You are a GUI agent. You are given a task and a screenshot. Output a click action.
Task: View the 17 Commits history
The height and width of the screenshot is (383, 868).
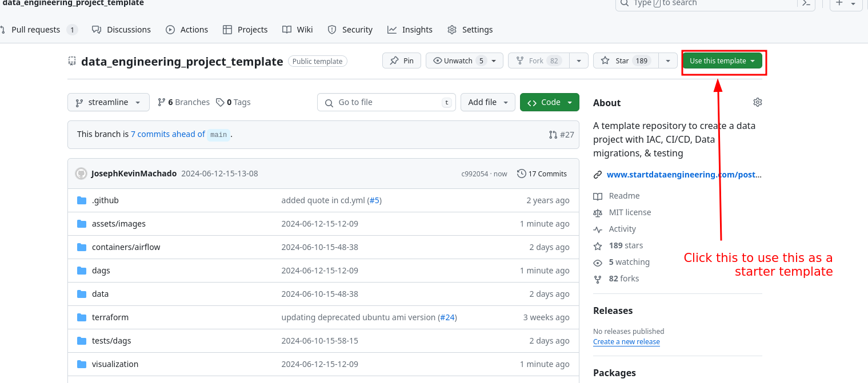(542, 174)
